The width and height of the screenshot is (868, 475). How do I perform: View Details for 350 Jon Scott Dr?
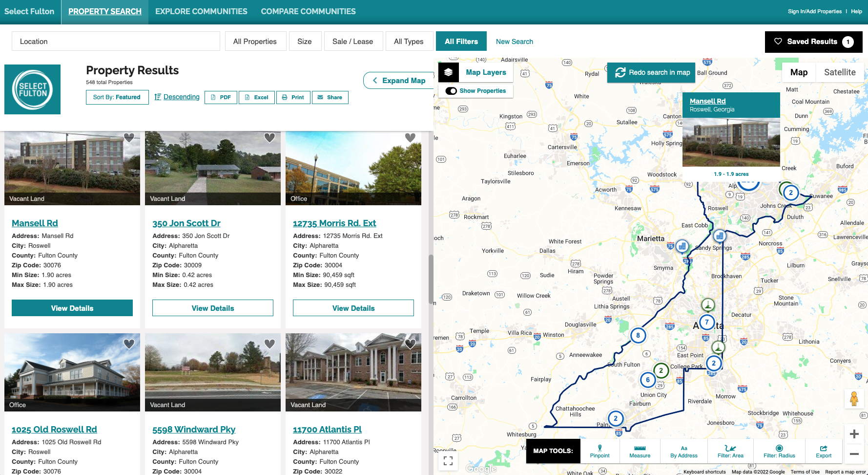pyautogui.click(x=213, y=308)
